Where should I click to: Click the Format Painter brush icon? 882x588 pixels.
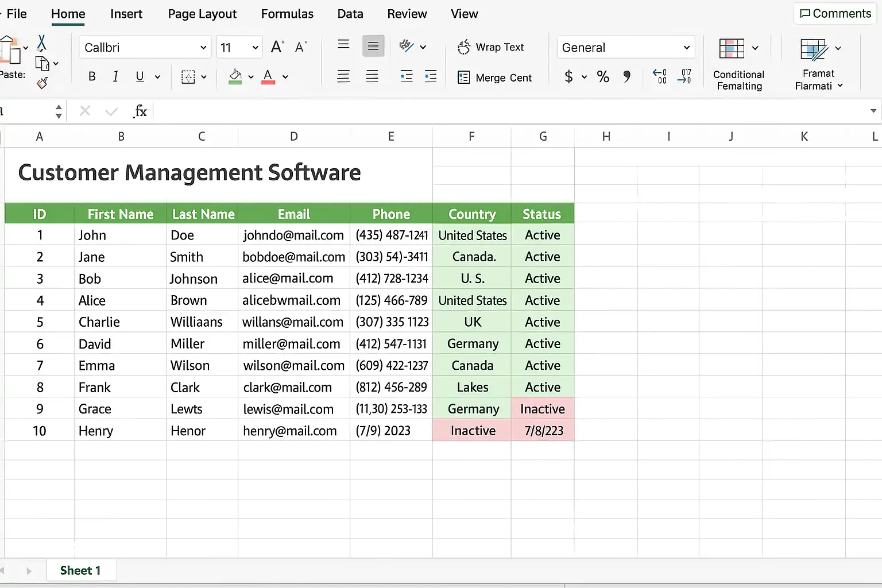tap(42, 83)
